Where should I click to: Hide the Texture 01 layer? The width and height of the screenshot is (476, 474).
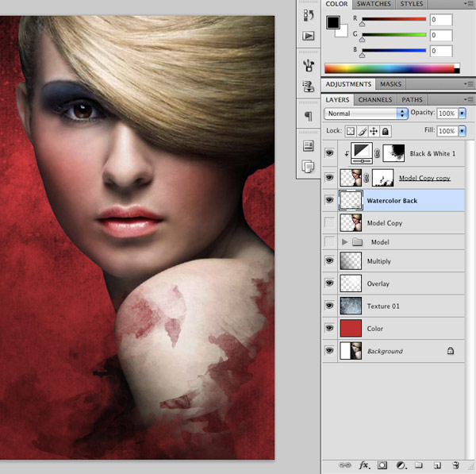click(x=330, y=306)
